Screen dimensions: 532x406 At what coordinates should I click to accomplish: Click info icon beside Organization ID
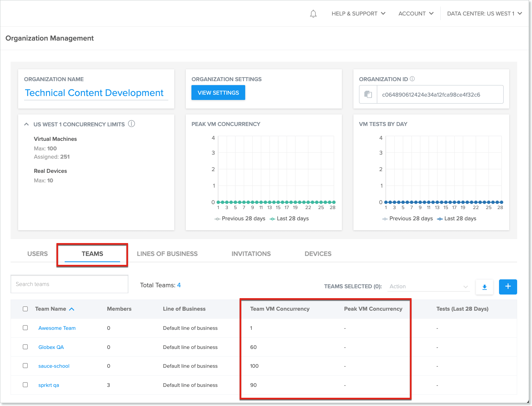pyautogui.click(x=412, y=79)
